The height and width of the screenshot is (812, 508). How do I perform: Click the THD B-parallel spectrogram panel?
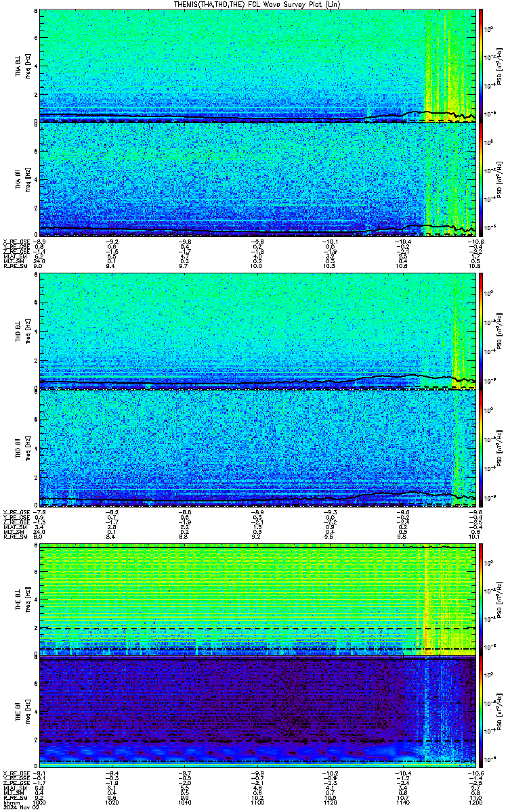click(258, 447)
